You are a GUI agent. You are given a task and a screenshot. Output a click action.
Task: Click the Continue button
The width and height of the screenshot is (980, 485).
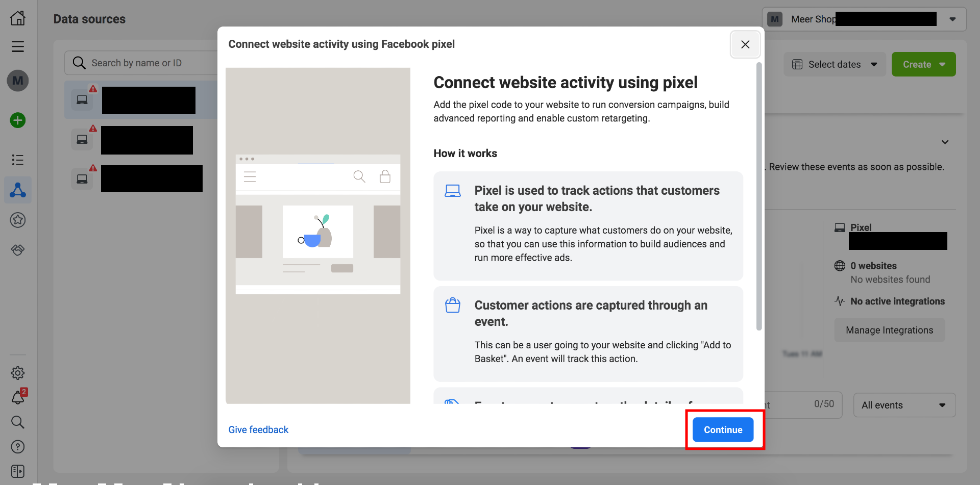pos(723,429)
